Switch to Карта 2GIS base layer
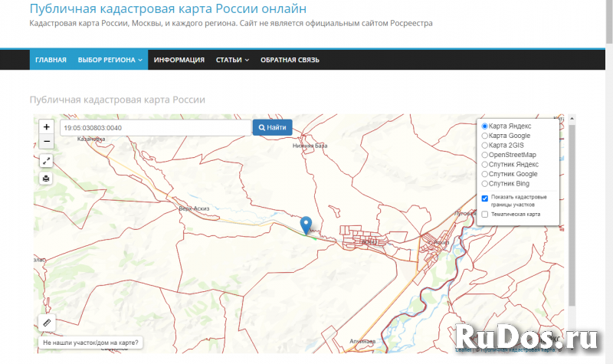Viewport: 613px width, 364px height. click(484, 146)
